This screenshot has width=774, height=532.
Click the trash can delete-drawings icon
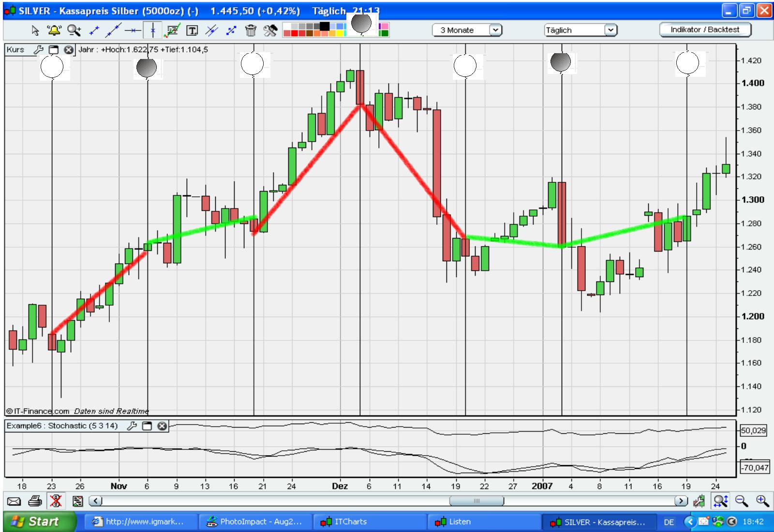pos(251,30)
